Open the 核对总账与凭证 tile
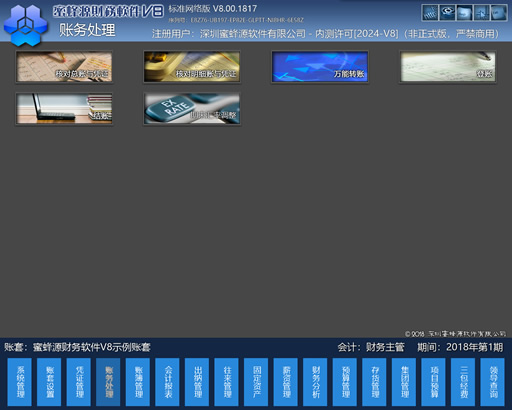Screen dimensions: 512x410 pyautogui.click(x=64, y=67)
